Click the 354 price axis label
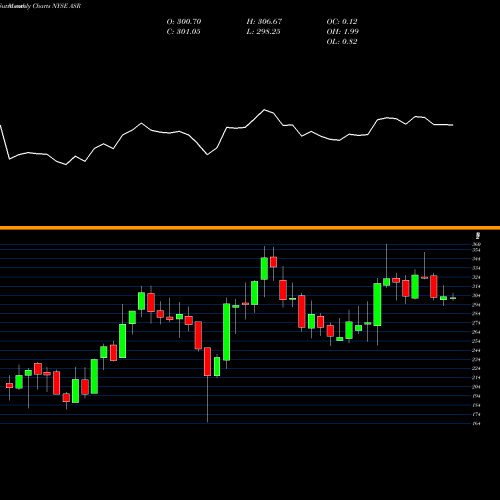Image resolution: width=500 pixels, height=500 pixels. tap(476, 250)
